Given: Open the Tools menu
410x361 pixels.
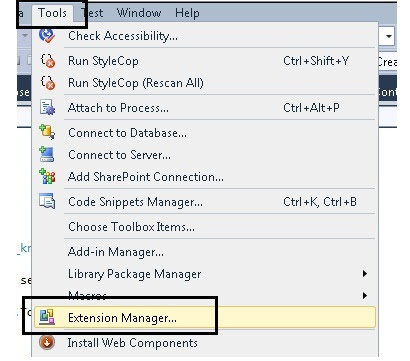Looking at the screenshot, I should click(52, 13).
